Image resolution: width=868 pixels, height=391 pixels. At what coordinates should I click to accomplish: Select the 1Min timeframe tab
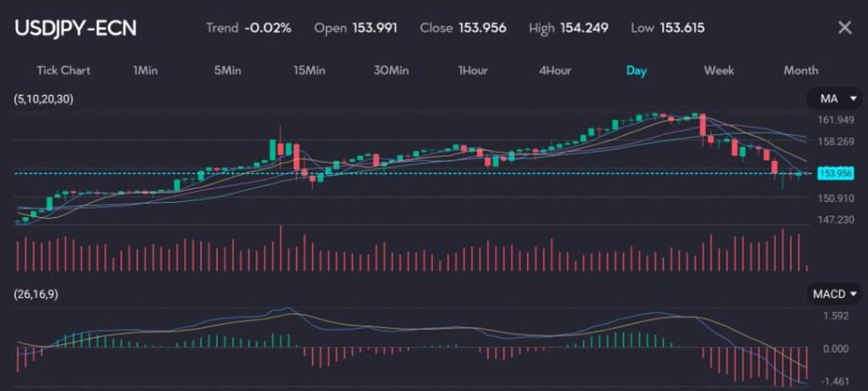145,70
